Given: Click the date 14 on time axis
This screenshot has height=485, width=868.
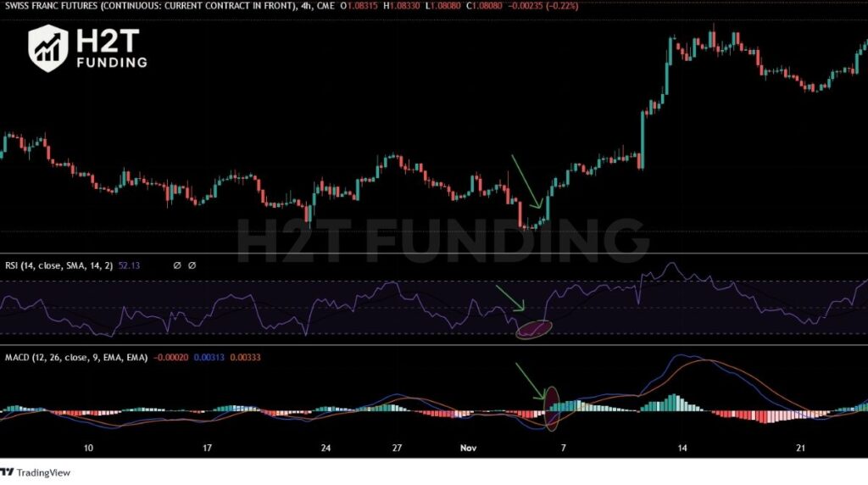Looking at the screenshot, I should click(x=682, y=448).
